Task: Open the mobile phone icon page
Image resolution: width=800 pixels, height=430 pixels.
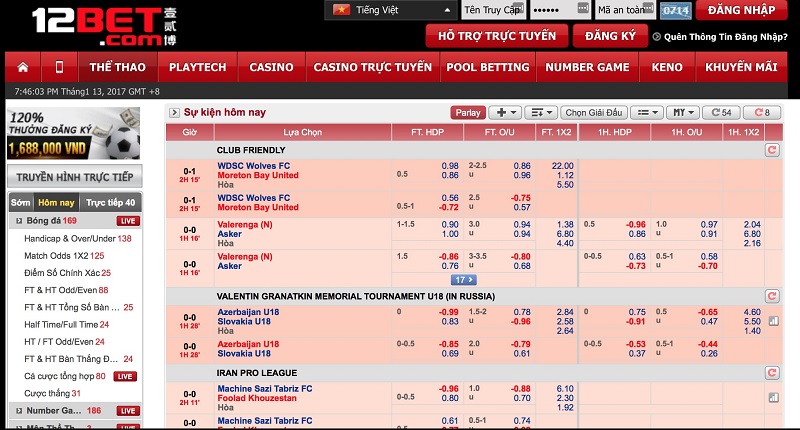Action: click(59, 67)
